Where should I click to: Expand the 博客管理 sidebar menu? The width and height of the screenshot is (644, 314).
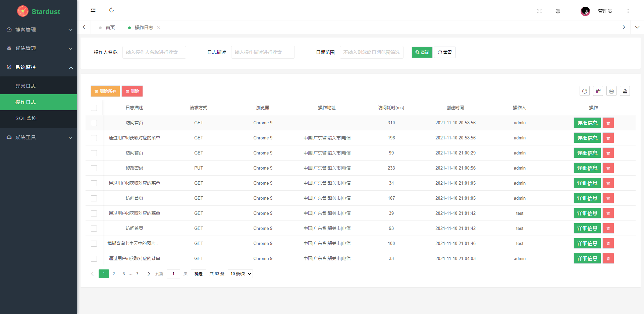(39, 29)
